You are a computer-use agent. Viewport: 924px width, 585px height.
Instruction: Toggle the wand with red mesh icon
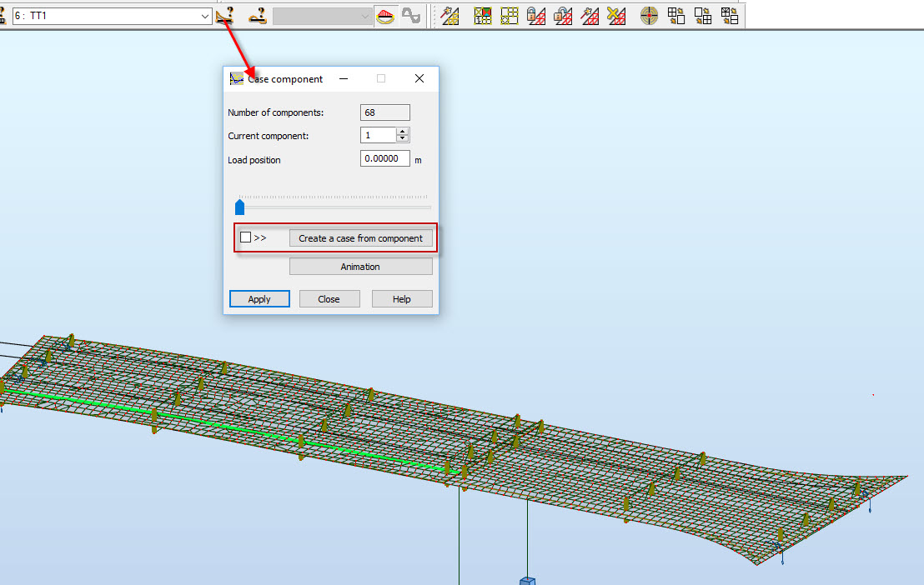pos(590,15)
